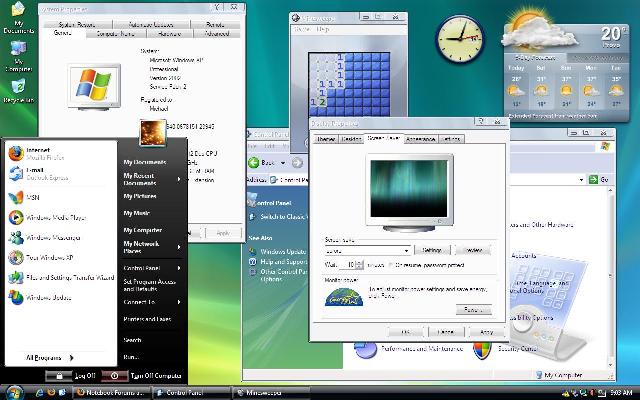The image size is (640, 400).
Task: Click Apply in Display Properties
Action: [487, 332]
